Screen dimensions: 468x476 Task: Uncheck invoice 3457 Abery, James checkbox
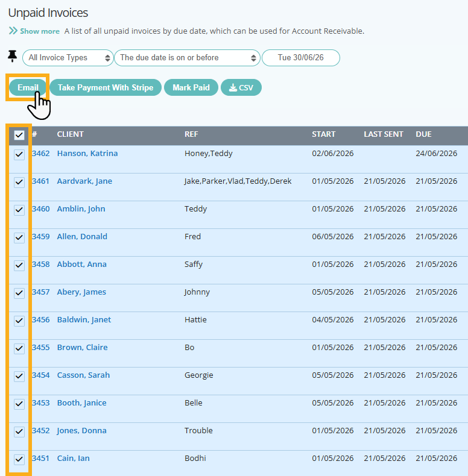(x=19, y=293)
